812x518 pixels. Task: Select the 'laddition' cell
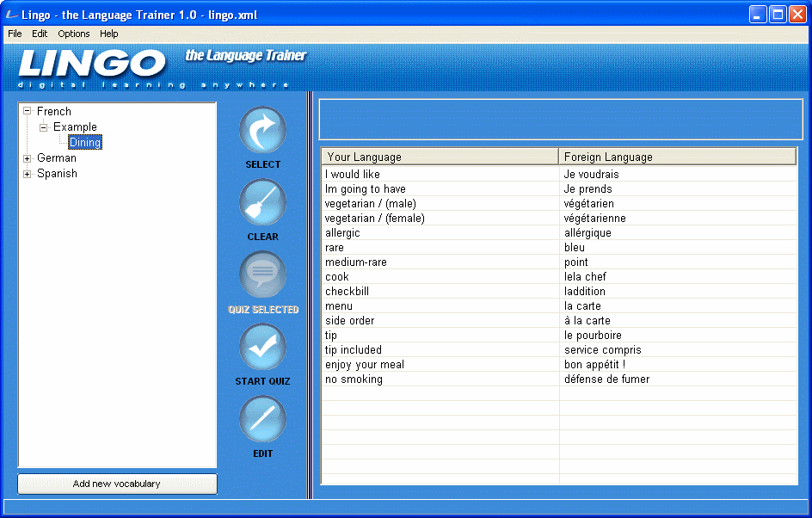[x=678, y=291]
